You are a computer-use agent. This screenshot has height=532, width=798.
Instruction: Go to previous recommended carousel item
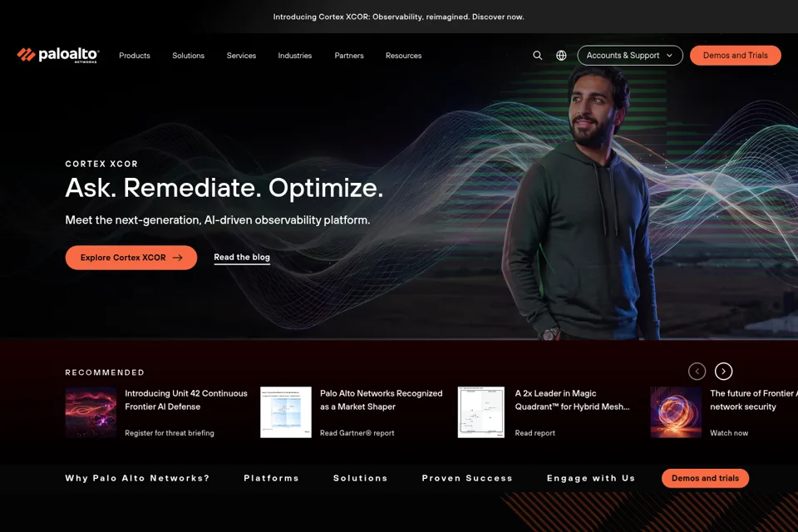click(697, 371)
